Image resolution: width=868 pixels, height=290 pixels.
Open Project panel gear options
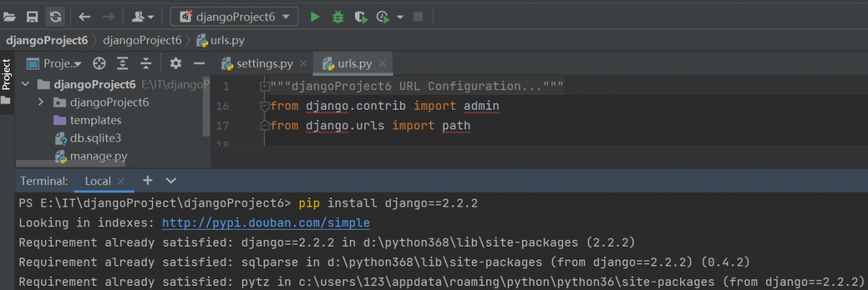[x=176, y=64]
